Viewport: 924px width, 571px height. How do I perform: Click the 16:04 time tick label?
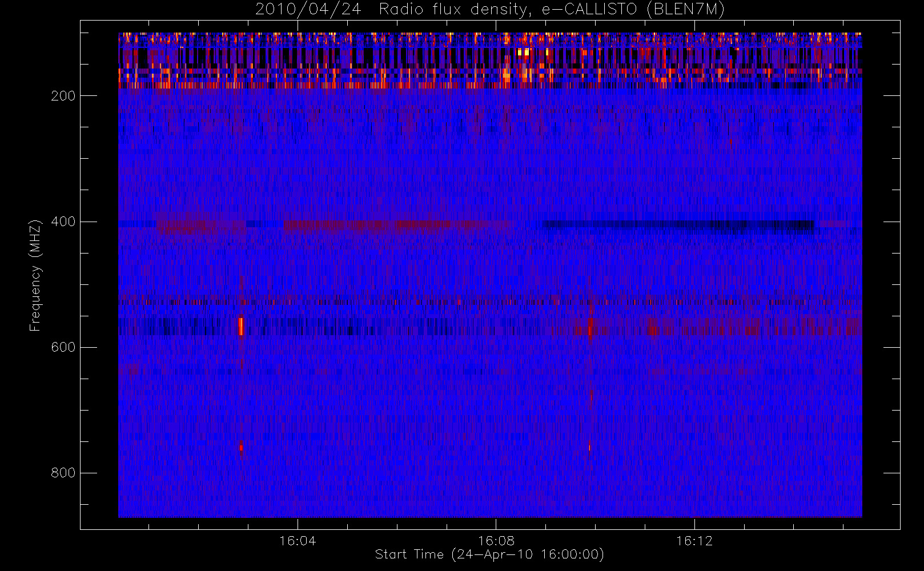coord(298,541)
